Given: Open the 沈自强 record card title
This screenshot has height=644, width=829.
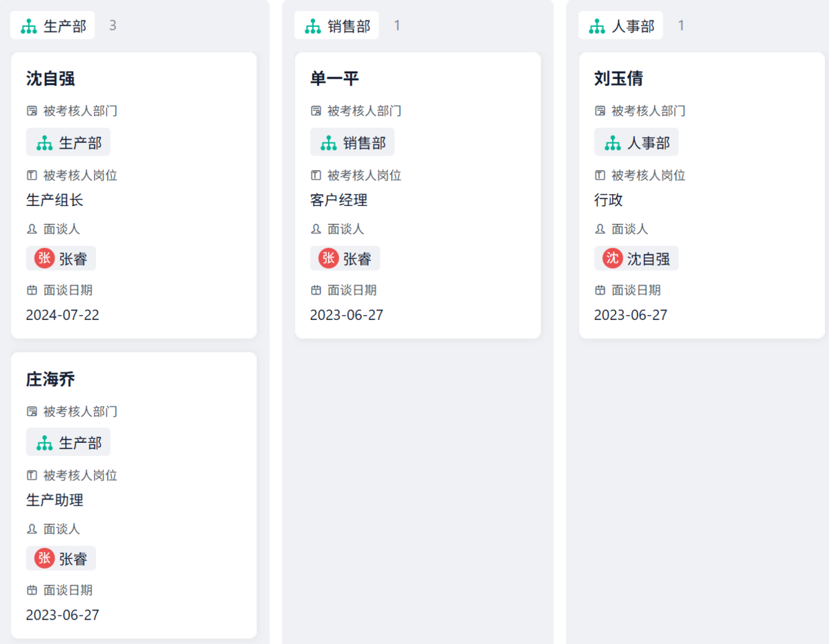Looking at the screenshot, I should coord(50,79).
